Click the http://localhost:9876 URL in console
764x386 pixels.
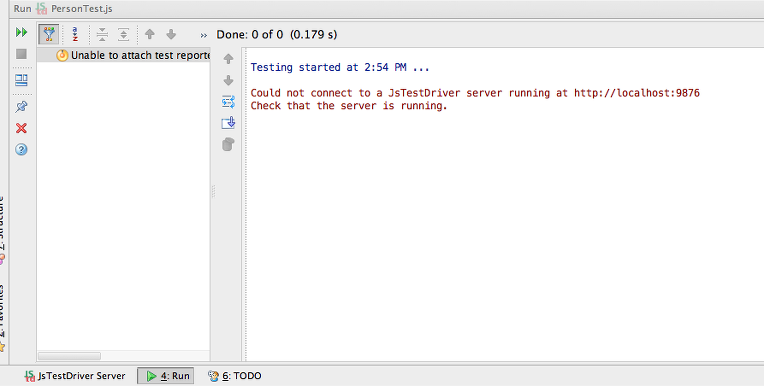[637, 93]
